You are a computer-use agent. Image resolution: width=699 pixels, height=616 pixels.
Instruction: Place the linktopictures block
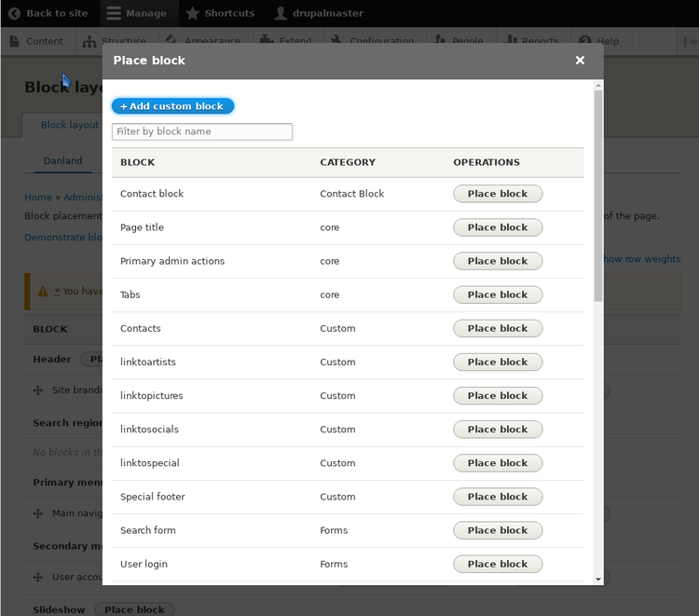[498, 396]
